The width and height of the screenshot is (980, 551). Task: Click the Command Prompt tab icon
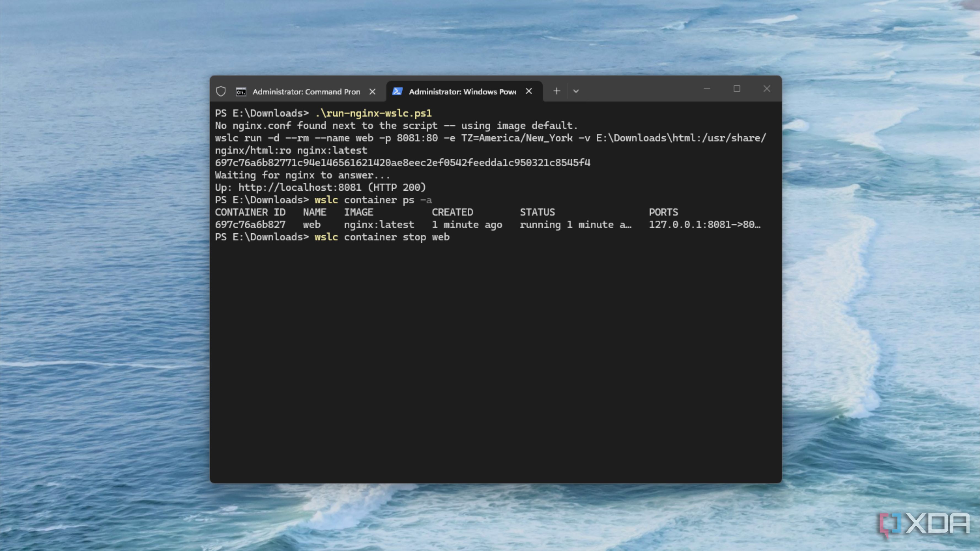241,92
